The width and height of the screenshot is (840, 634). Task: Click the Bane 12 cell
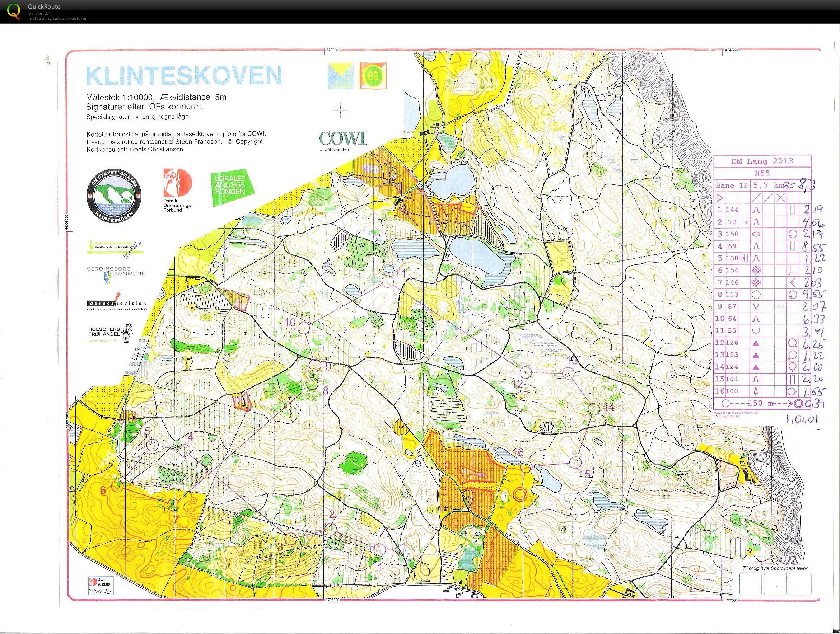pyautogui.click(x=732, y=185)
